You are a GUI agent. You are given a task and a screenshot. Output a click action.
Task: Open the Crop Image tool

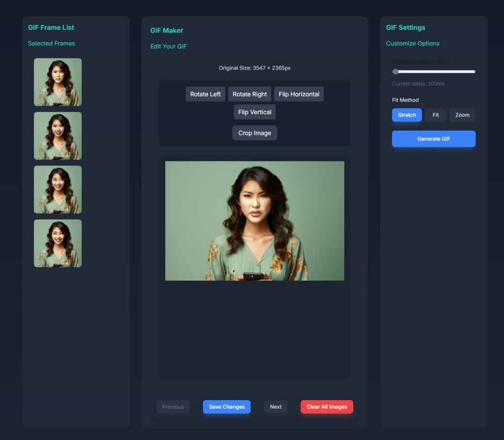(254, 133)
